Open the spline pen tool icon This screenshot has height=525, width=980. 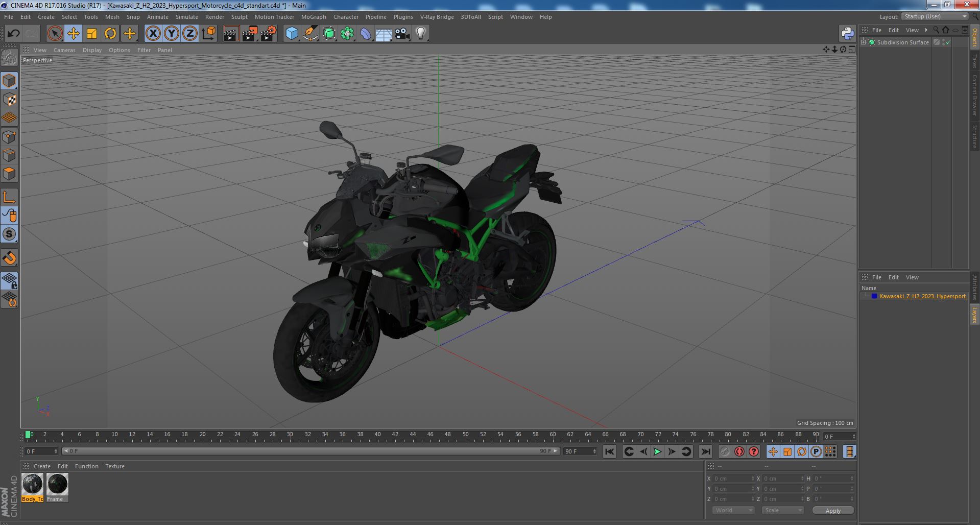point(310,34)
